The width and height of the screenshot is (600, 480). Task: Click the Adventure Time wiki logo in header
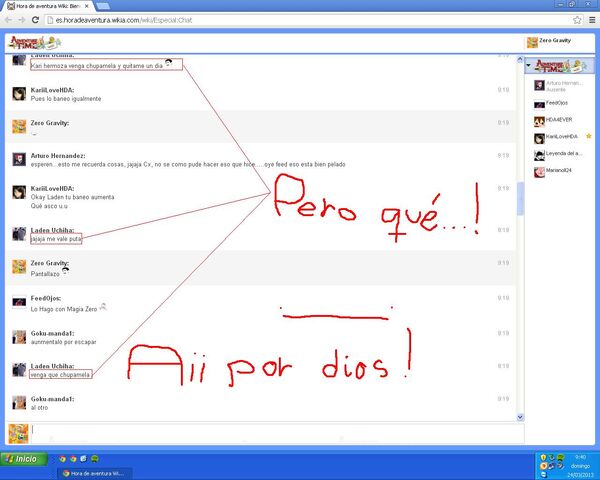pos(35,43)
